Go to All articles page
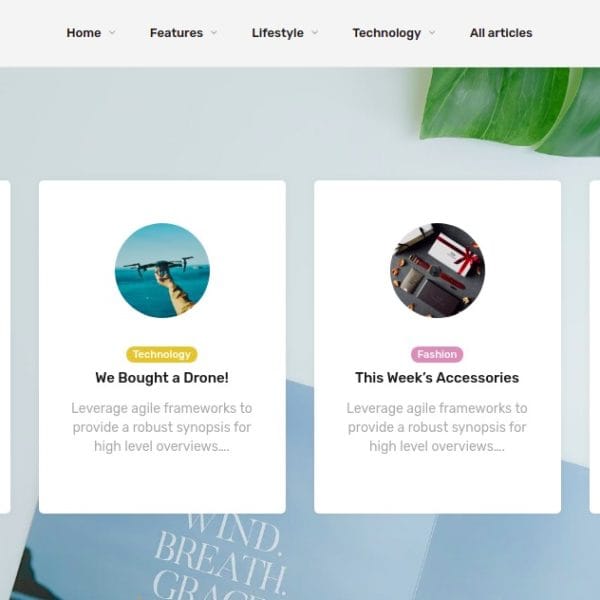The height and width of the screenshot is (600, 600). (501, 33)
